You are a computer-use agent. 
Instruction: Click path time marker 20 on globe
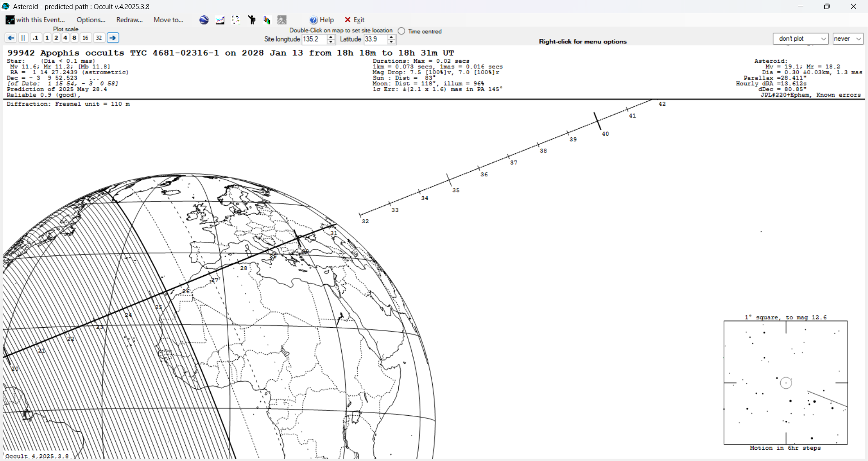(15, 369)
